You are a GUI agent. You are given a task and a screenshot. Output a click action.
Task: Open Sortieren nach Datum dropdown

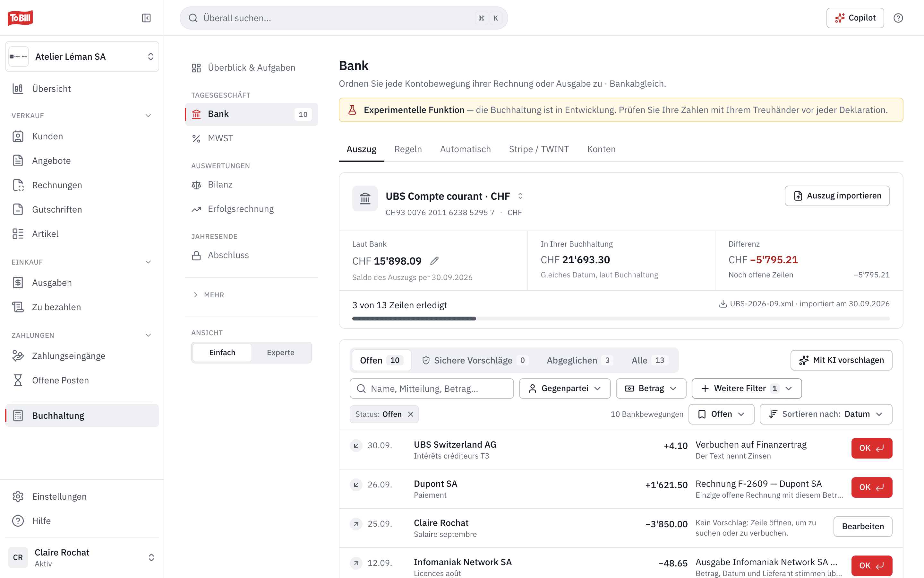[x=826, y=414]
